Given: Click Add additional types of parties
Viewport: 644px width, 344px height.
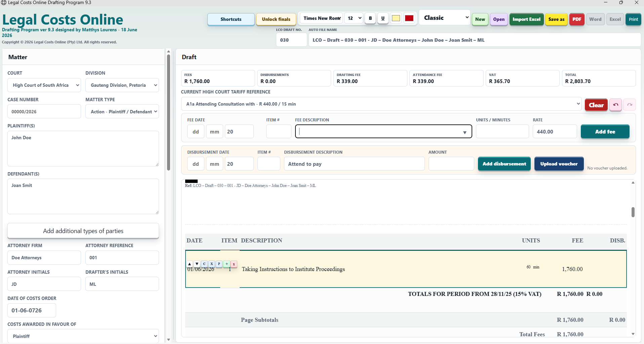Looking at the screenshot, I should click(83, 231).
